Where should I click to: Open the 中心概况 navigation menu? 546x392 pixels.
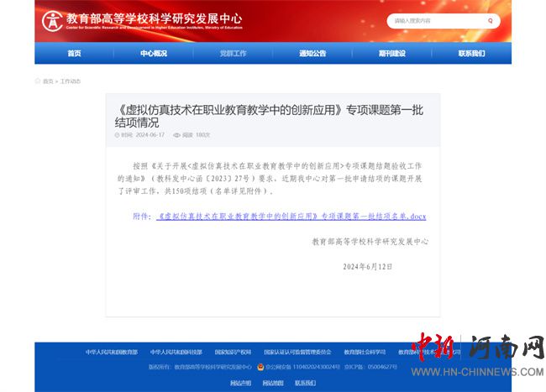154,54
